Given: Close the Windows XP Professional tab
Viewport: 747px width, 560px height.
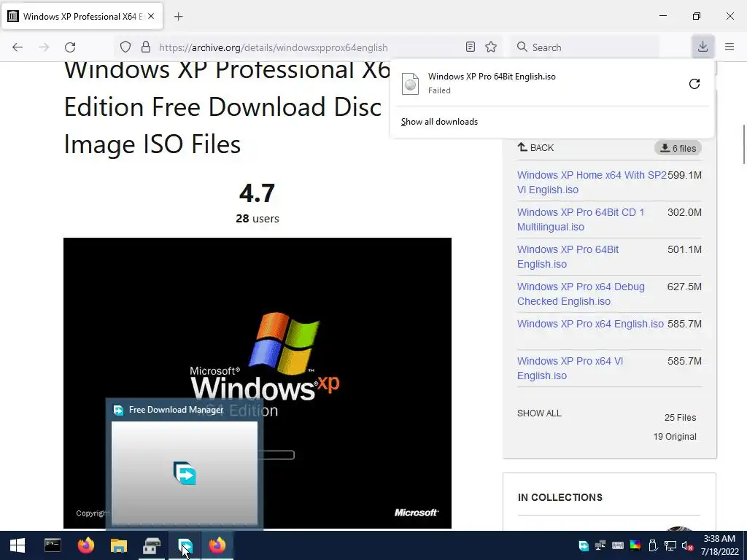Looking at the screenshot, I should point(151,16).
